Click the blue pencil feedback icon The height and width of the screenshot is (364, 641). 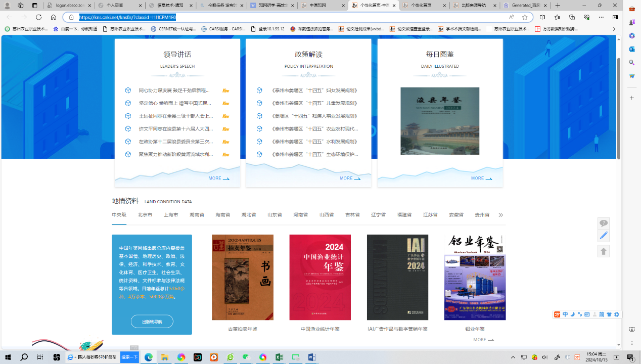click(603, 236)
